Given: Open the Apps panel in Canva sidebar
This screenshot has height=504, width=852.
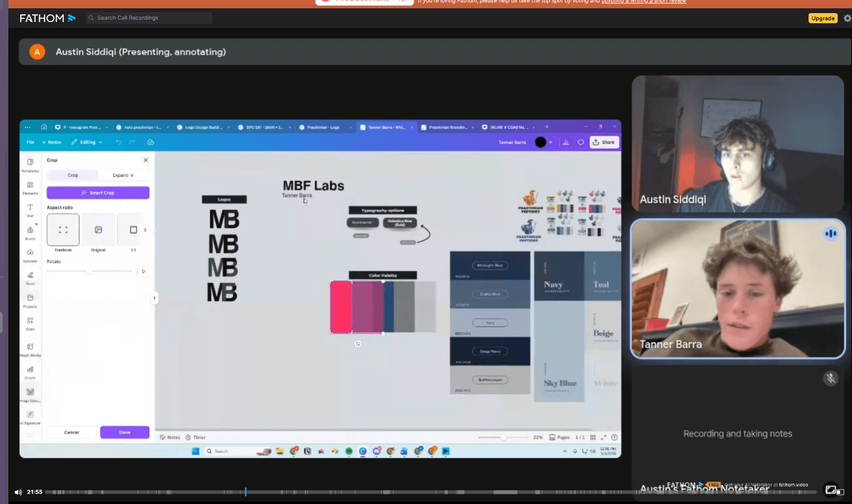Looking at the screenshot, I should pyautogui.click(x=30, y=323).
